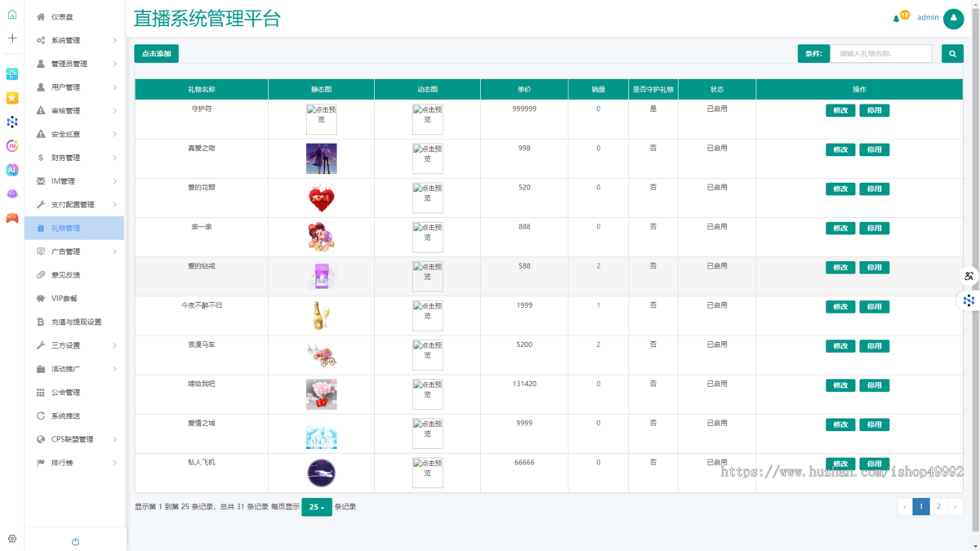Open the settings gear at bottom left
Screen dimensions: 980x551
[12, 539]
